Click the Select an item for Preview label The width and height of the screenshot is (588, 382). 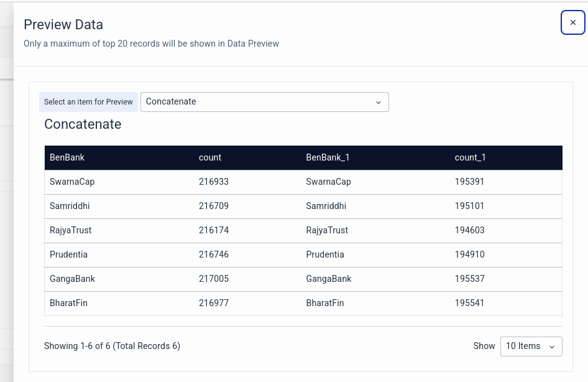(x=88, y=101)
